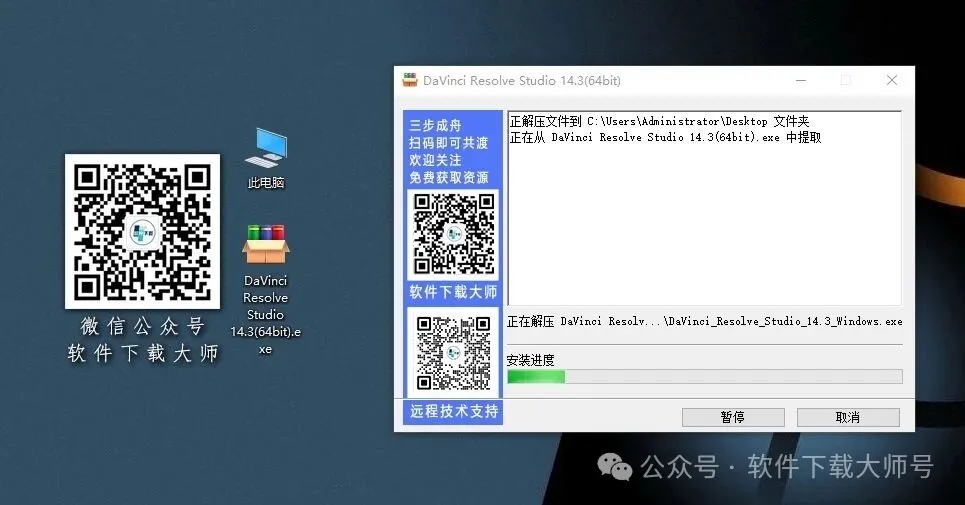Minimize the DaVinci Resolve Studio installer window
Image resolution: width=965 pixels, height=505 pixels.
(801, 81)
